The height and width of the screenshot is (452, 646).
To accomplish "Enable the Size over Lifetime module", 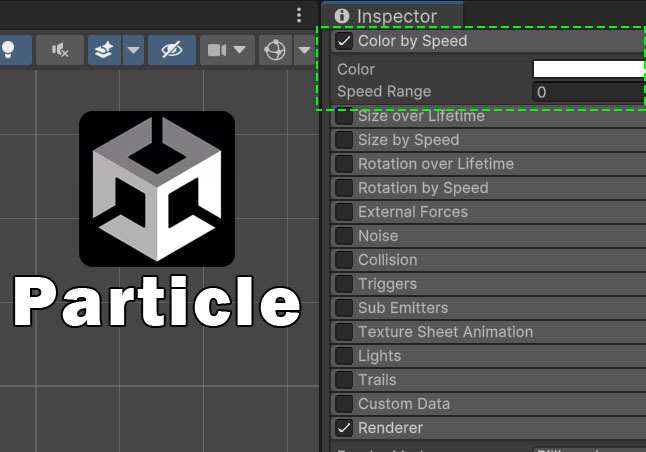I will pyautogui.click(x=344, y=116).
